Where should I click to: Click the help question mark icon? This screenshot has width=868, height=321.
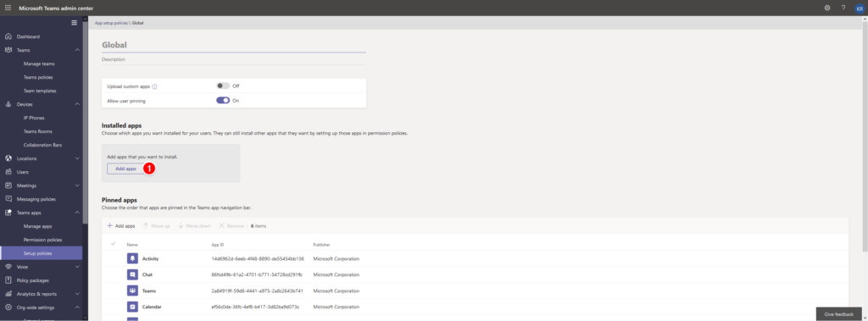(843, 8)
